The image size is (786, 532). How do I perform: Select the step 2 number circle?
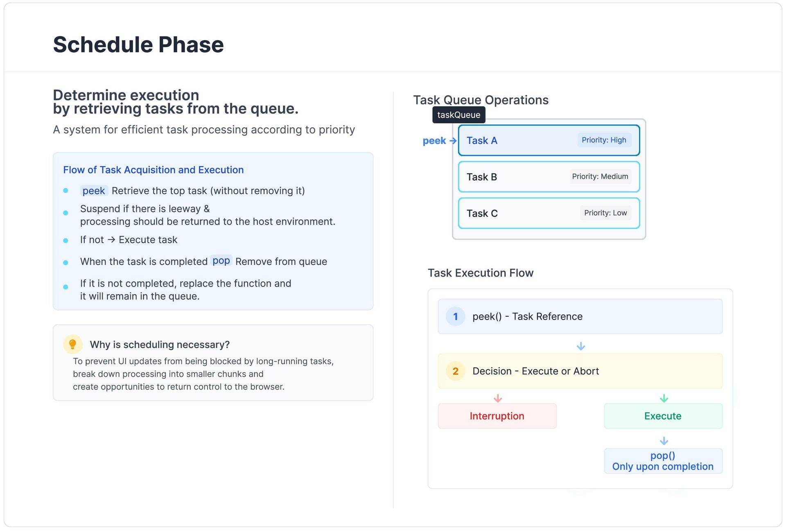pos(455,371)
